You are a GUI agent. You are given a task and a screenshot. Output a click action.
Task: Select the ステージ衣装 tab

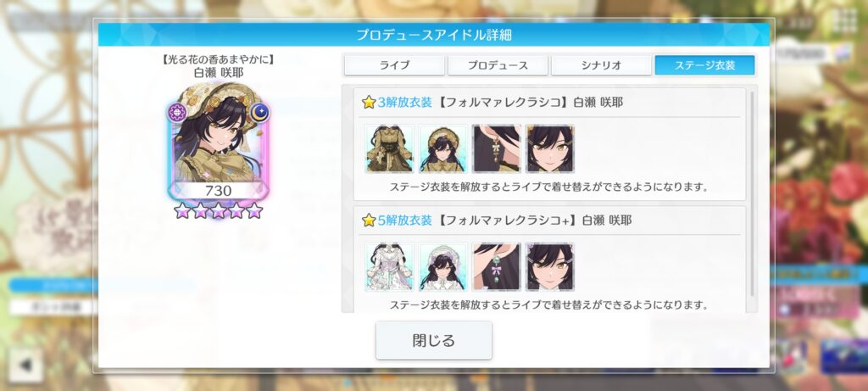pos(704,65)
